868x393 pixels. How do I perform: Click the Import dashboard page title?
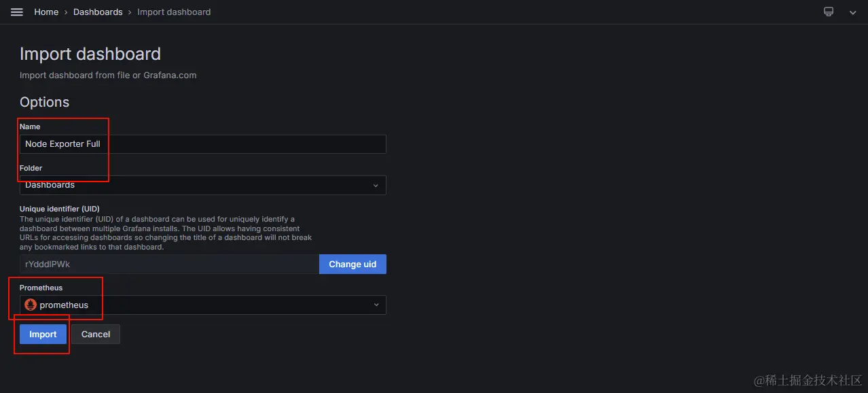(x=90, y=54)
